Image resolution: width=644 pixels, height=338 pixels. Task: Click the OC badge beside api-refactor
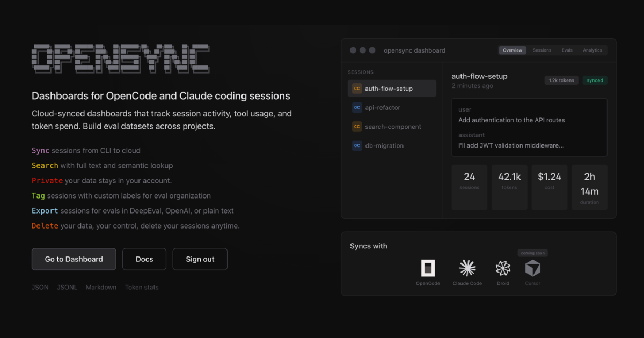click(x=357, y=107)
